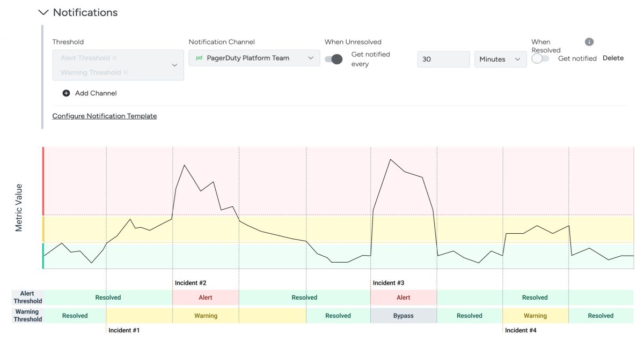
Task: Click the Add Channel button label
Action: 96,93
